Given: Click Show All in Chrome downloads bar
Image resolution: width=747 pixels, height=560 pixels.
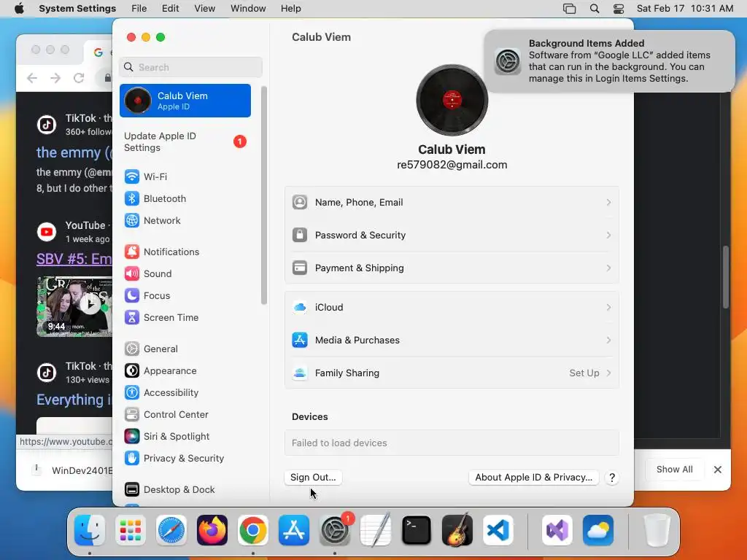Looking at the screenshot, I should (674, 470).
